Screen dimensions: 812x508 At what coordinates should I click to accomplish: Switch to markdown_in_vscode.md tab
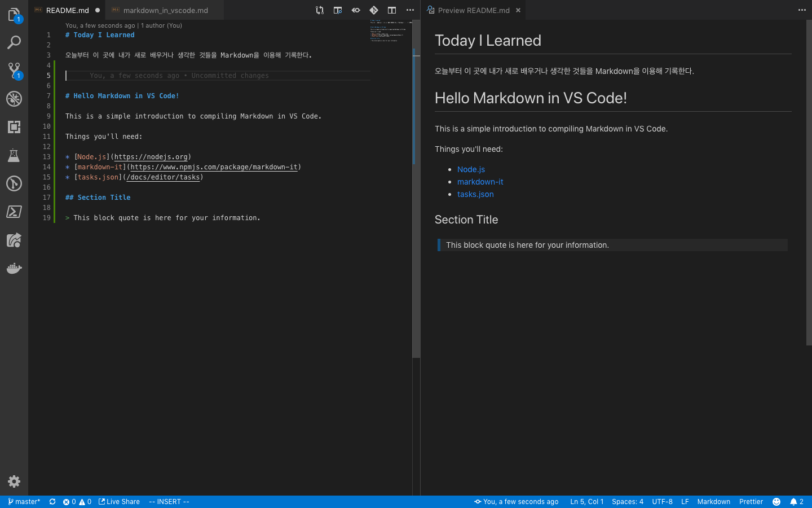tap(165, 10)
